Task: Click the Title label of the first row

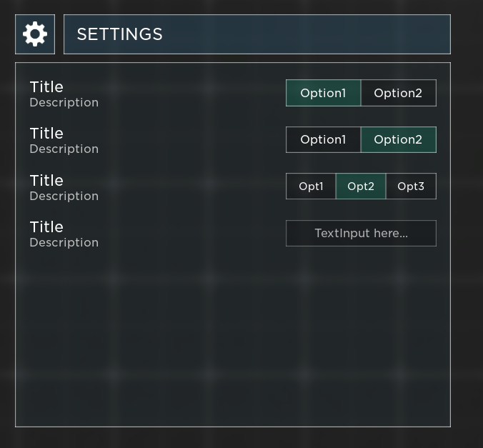Action: pyautogui.click(x=46, y=87)
